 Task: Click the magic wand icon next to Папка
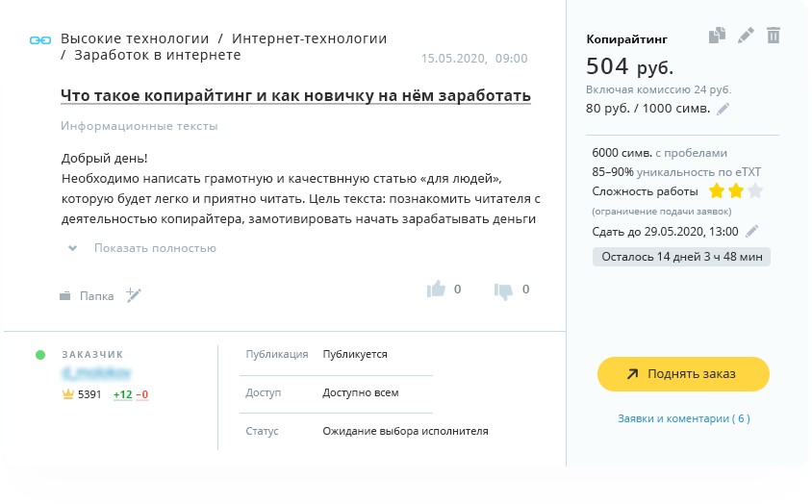coord(134,295)
